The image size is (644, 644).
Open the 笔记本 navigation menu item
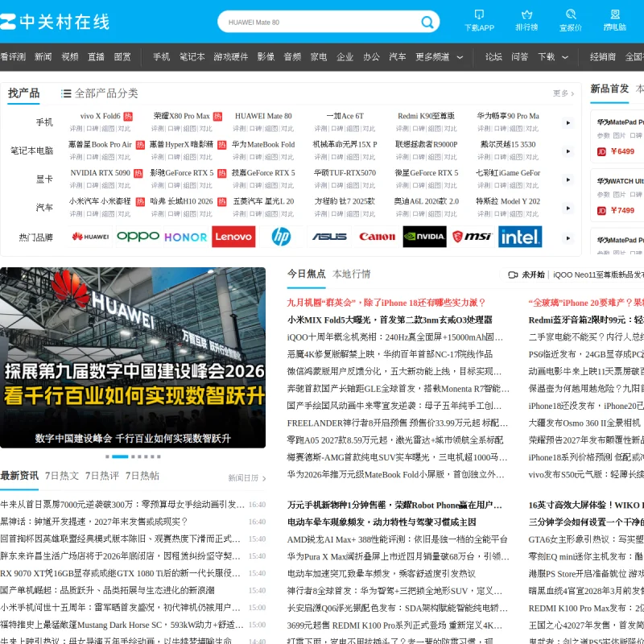pos(192,56)
